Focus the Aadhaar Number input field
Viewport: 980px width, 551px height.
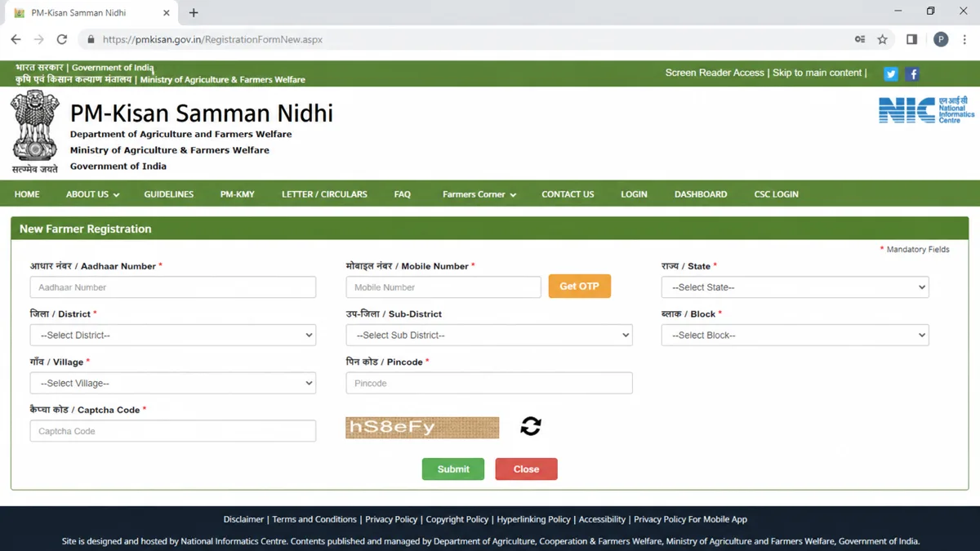[173, 287]
